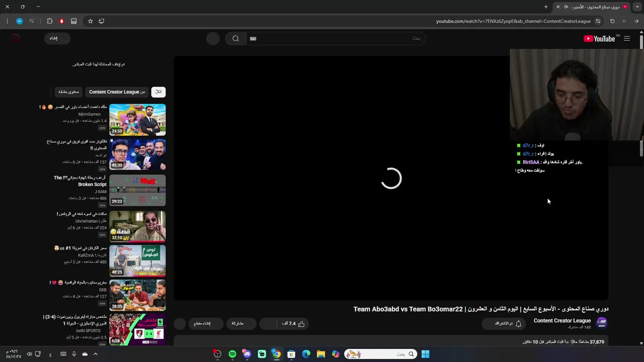Viewport: 644px width, 362px height.
Task: Click the Content Creator League channel avatar
Action: tap(601, 323)
